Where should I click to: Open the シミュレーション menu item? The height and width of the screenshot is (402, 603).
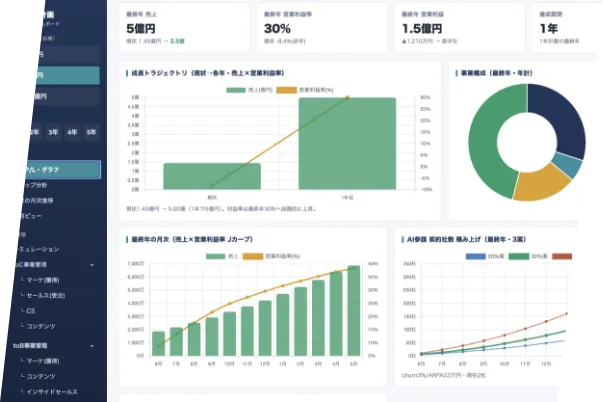point(39,249)
